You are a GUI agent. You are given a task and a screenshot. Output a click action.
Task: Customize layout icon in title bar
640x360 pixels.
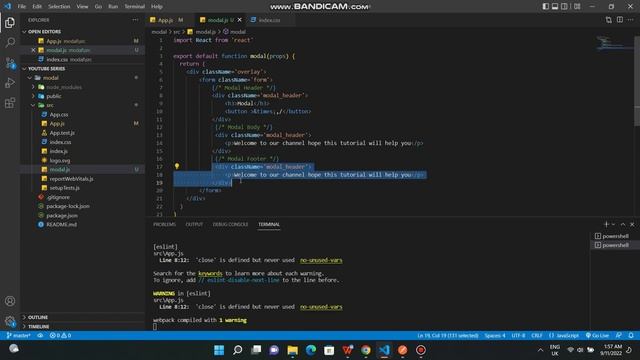(x=577, y=7)
